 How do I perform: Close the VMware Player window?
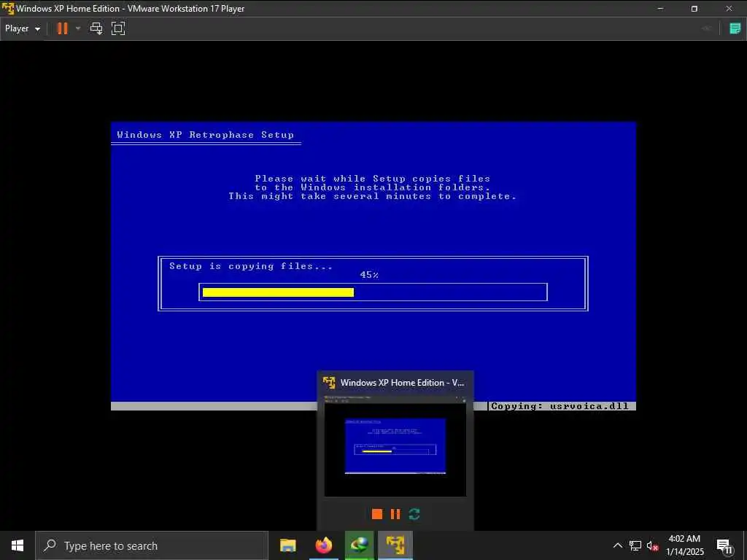point(729,9)
